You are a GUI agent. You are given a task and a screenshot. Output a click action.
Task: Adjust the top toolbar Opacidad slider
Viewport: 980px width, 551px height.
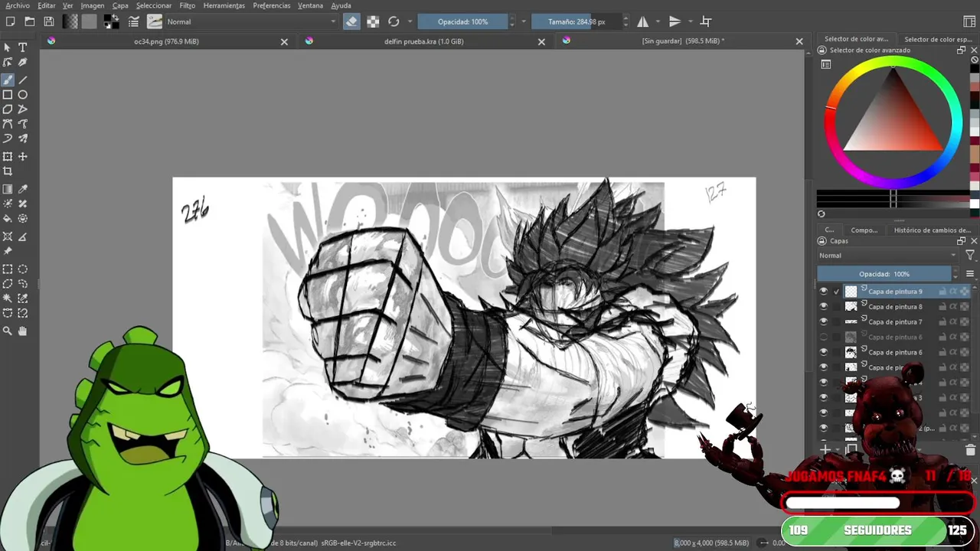click(x=462, y=21)
